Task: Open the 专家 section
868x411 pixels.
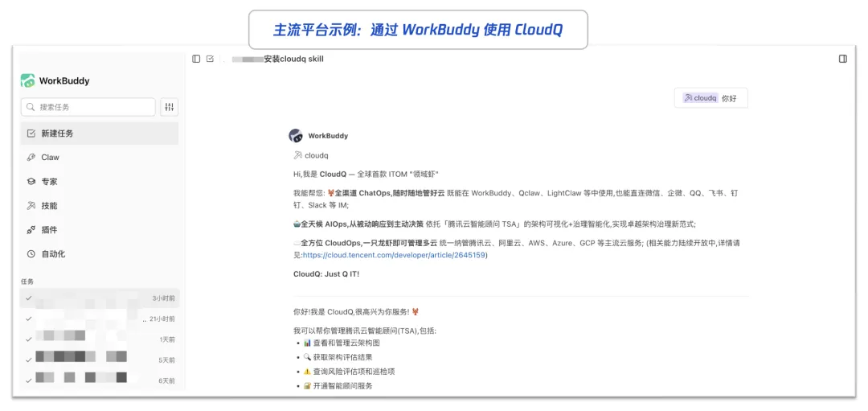Action: [x=100, y=182]
